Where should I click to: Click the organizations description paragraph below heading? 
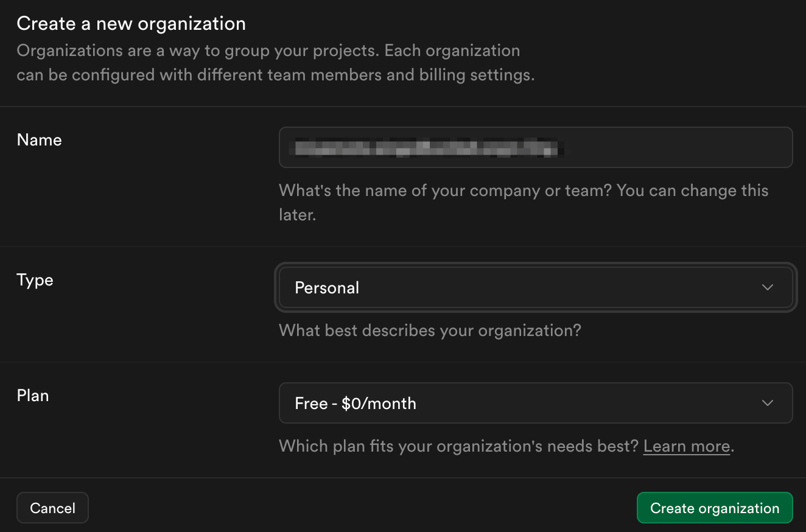pos(275,63)
